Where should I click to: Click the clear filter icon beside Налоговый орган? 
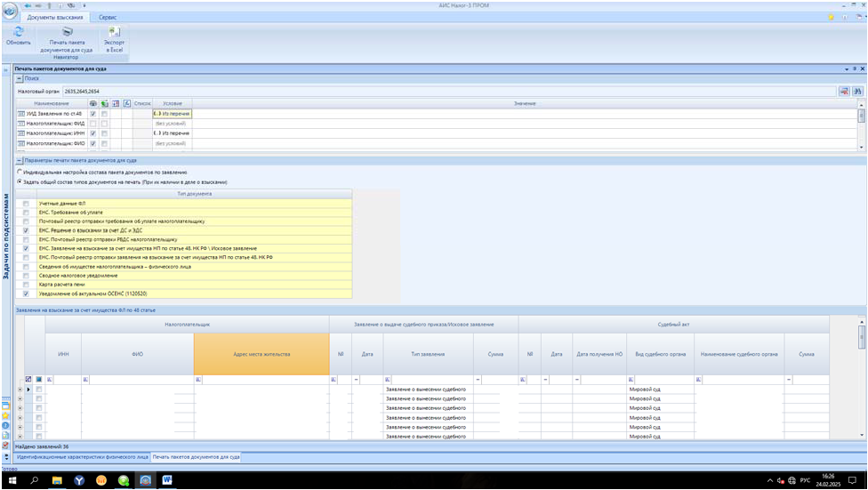point(844,91)
